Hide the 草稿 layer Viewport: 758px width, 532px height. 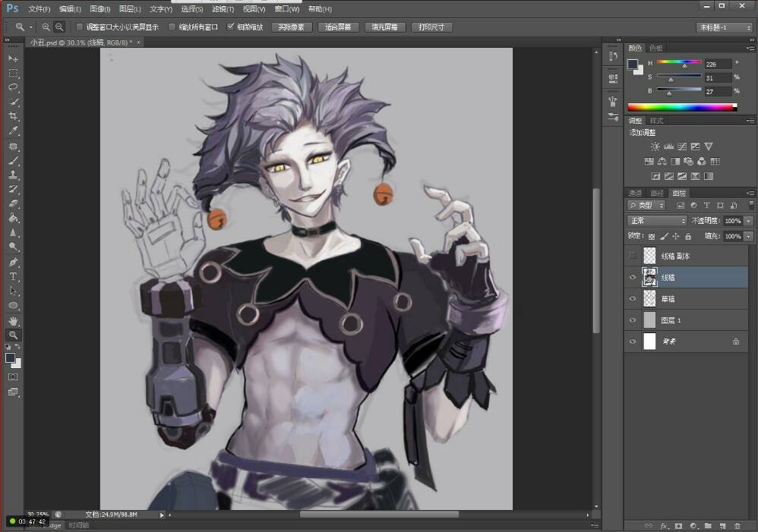pyautogui.click(x=633, y=298)
